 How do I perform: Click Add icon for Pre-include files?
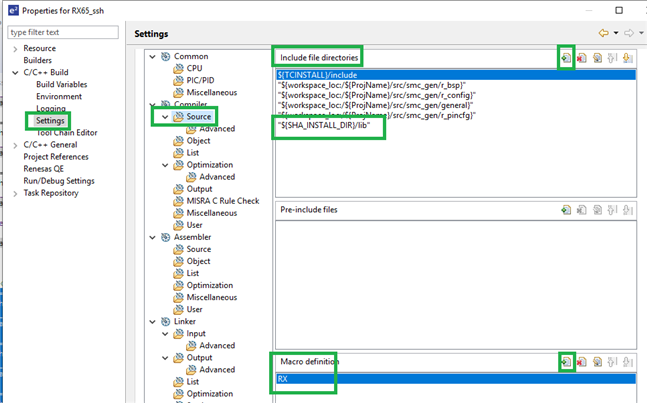click(x=566, y=210)
